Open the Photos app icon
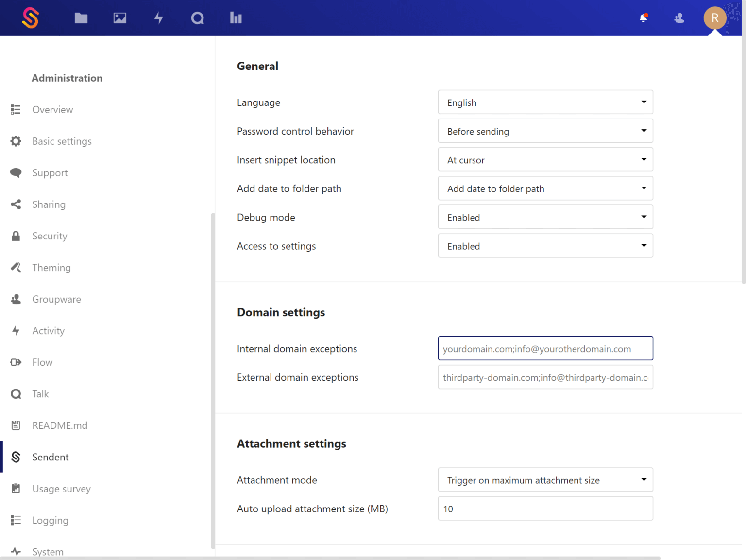Screen dimensions: 746x560 click(119, 18)
